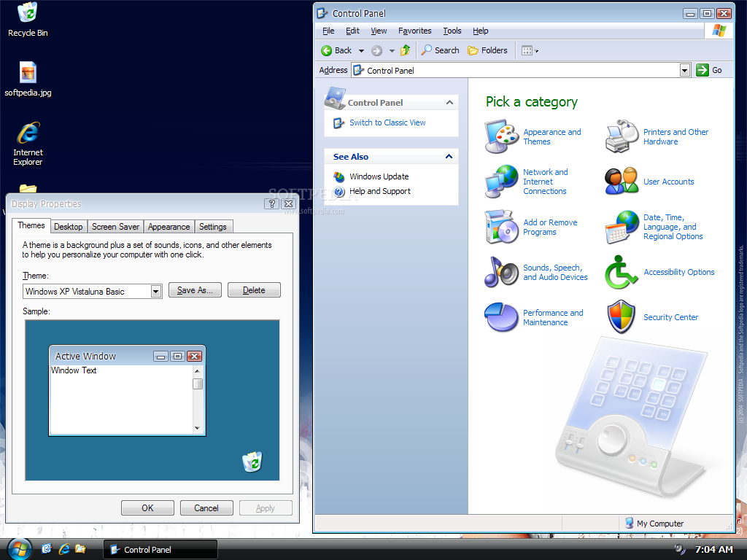This screenshot has height=560, width=747.
Task: Click the Accessibility Options category link
Action: tap(679, 273)
